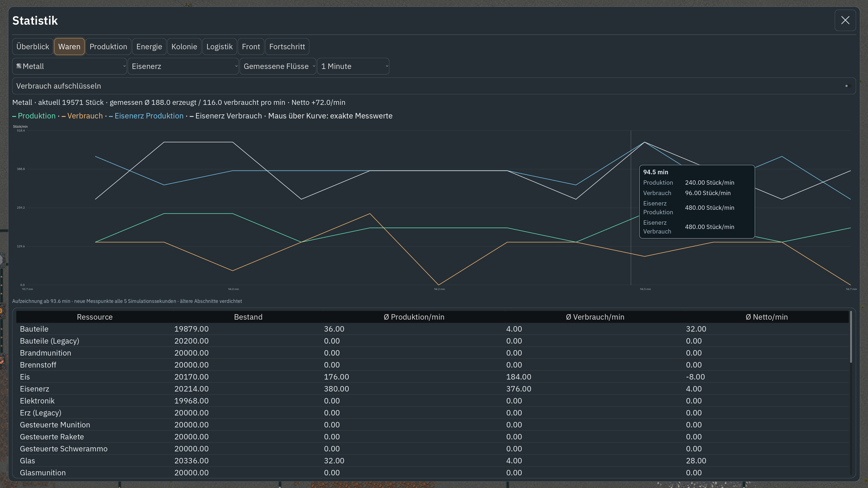Open the Eisenerz comparison dropdown
The height and width of the screenshot is (488, 868).
(183, 66)
